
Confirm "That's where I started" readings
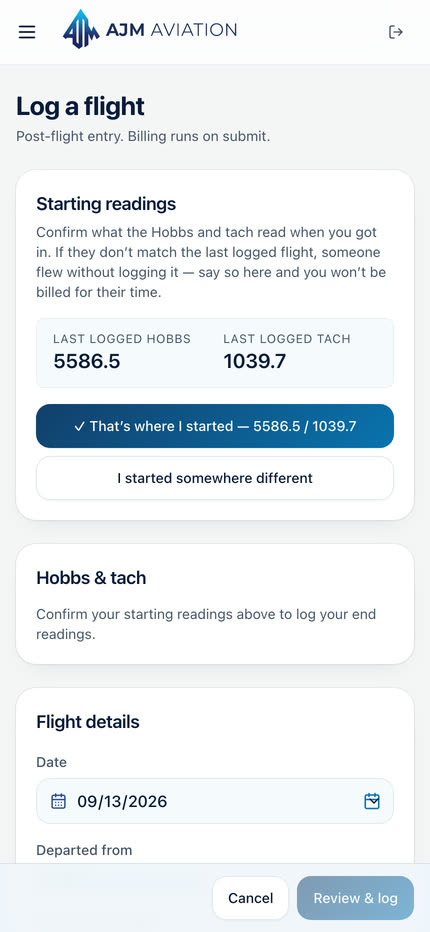click(215, 426)
